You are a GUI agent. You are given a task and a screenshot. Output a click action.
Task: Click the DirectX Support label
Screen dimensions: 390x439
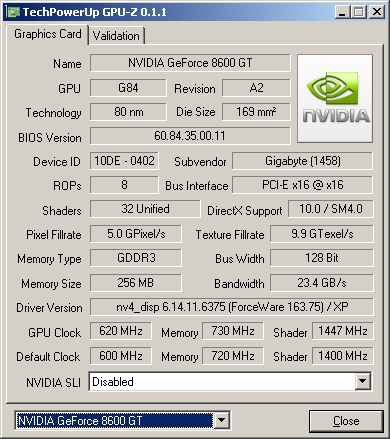[x=245, y=211]
